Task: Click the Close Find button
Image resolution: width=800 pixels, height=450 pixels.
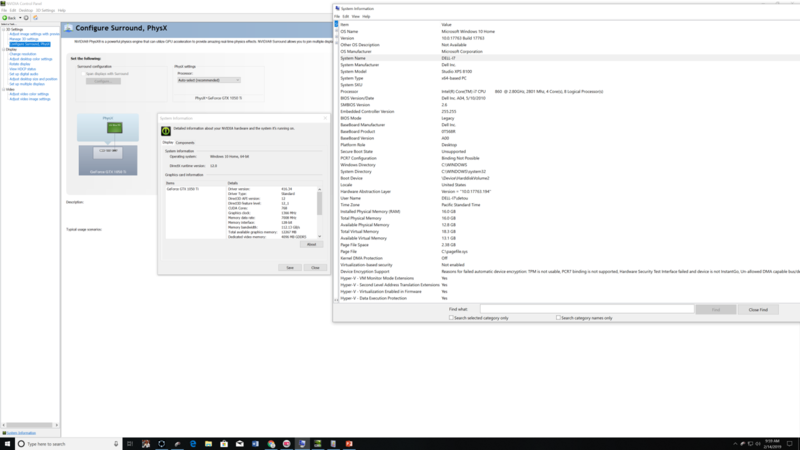Action: (x=758, y=310)
